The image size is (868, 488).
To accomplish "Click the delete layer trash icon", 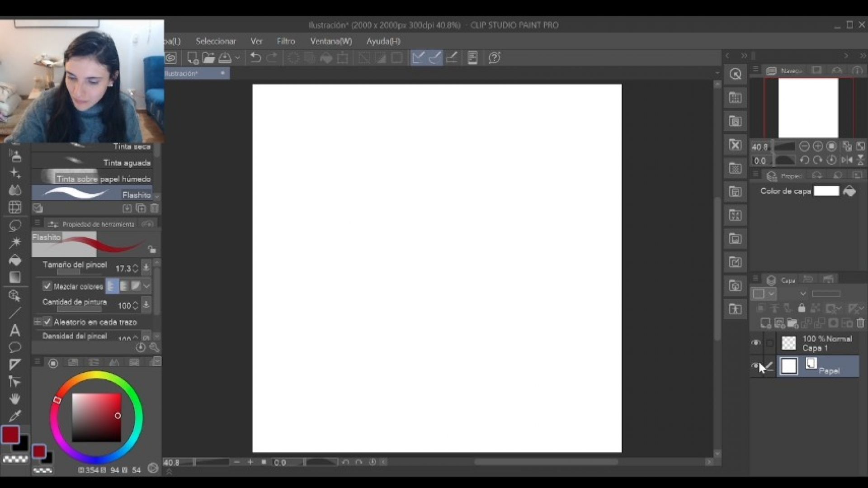I will click(x=860, y=324).
